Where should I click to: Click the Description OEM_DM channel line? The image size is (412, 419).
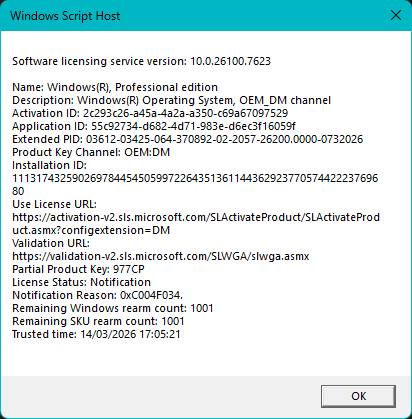pos(171,100)
